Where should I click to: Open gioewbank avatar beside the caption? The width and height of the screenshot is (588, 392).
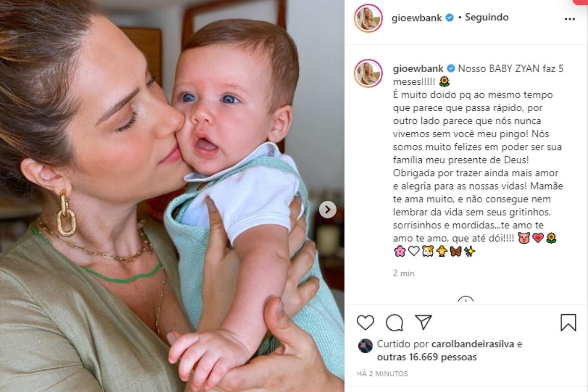tap(368, 73)
